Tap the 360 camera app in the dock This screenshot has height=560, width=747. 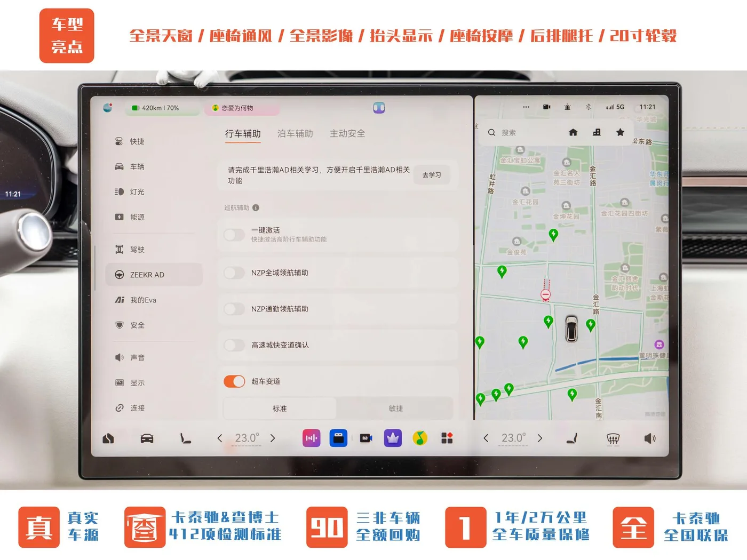tap(365, 438)
